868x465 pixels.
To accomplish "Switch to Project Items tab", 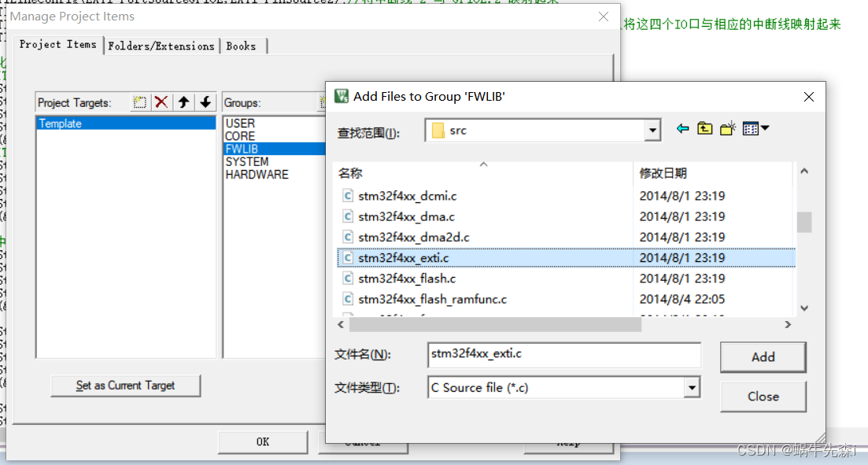I will click(57, 44).
